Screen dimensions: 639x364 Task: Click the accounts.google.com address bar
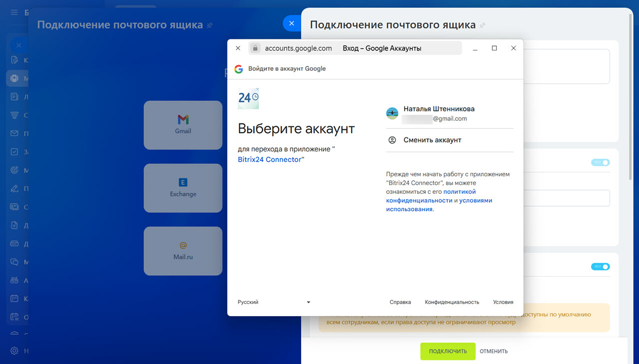(355, 48)
